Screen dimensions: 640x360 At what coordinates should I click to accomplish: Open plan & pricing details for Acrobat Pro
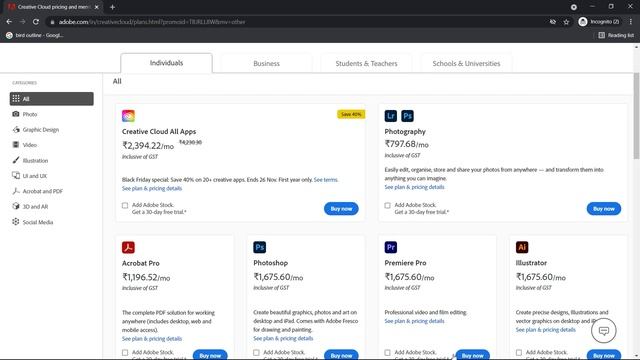click(152, 339)
